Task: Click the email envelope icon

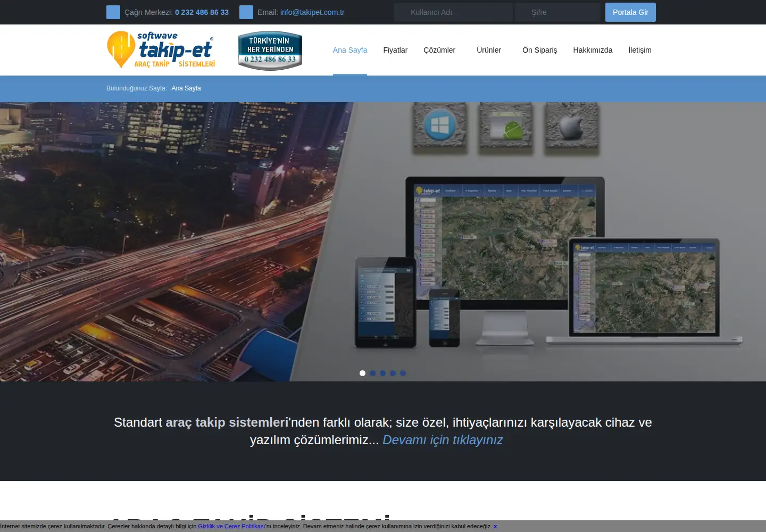Action: [246, 12]
